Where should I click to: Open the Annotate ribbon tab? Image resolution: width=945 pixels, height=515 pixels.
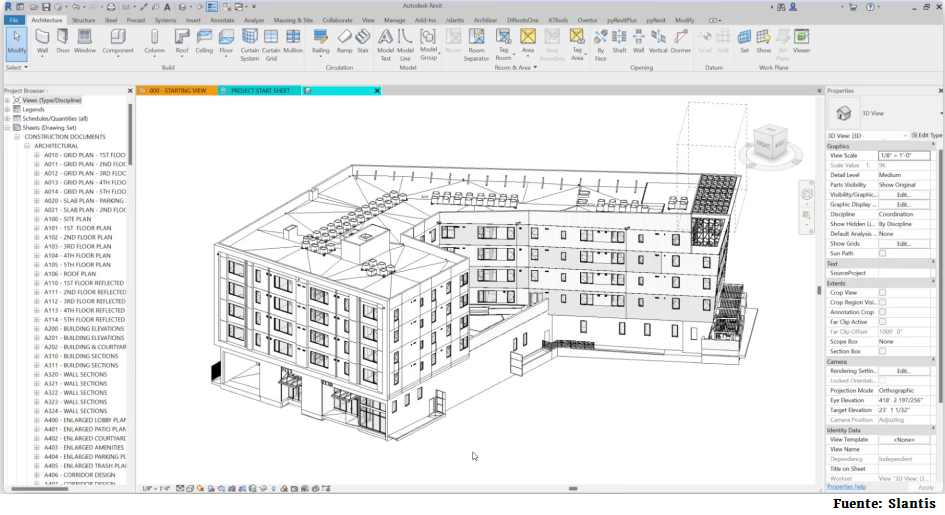point(222,20)
